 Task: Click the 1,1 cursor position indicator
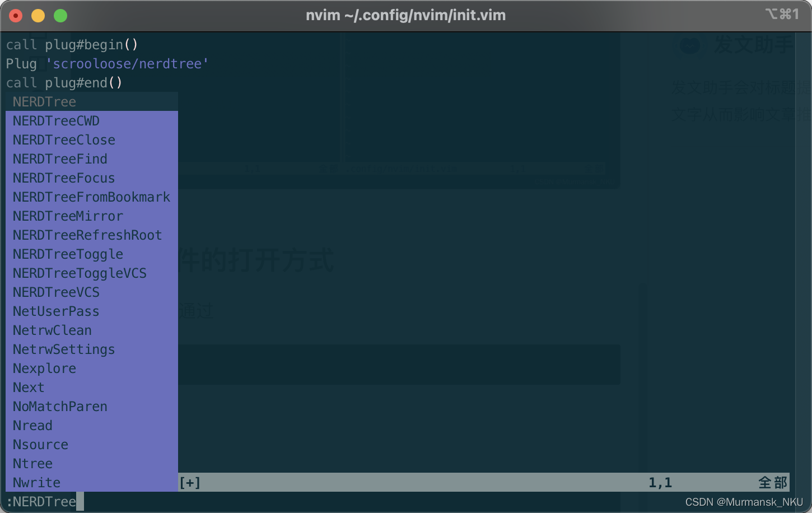(660, 483)
